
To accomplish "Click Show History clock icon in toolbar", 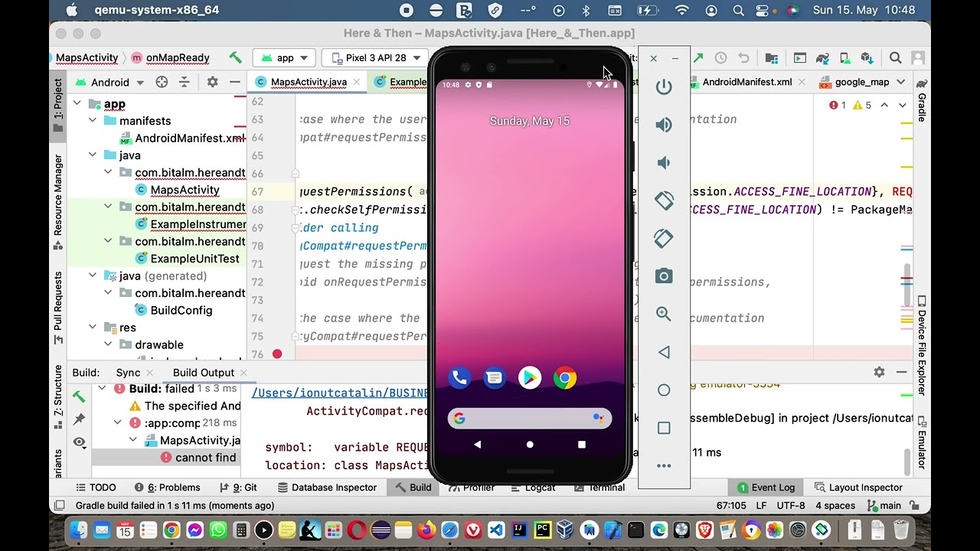I will (720, 57).
